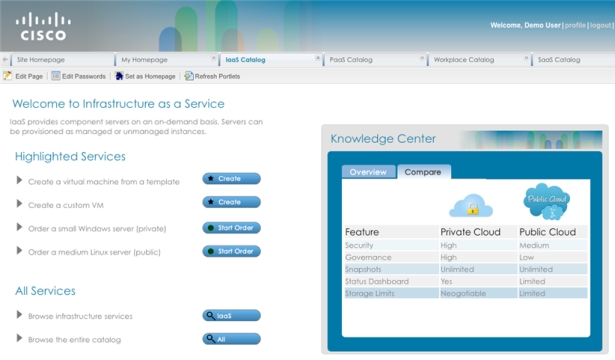Expand Browse infrastructure services item
Screen dimensions: 615x360
[x=19, y=315]
